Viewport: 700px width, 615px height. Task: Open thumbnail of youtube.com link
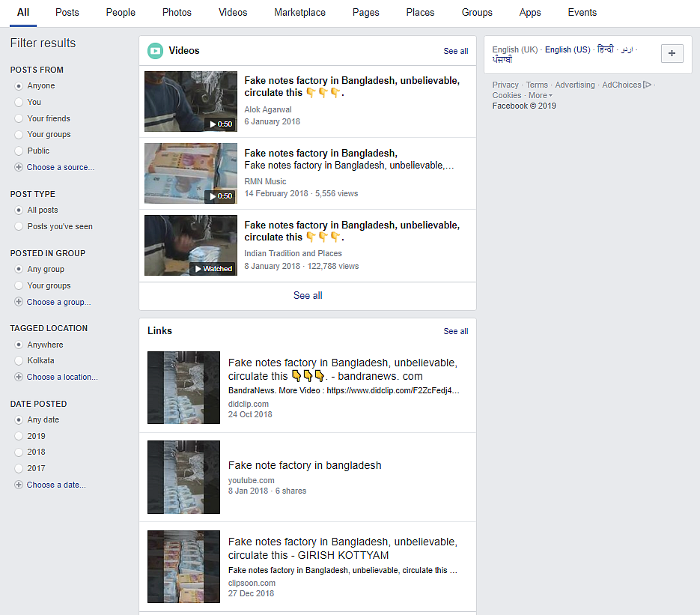point(183,477)
